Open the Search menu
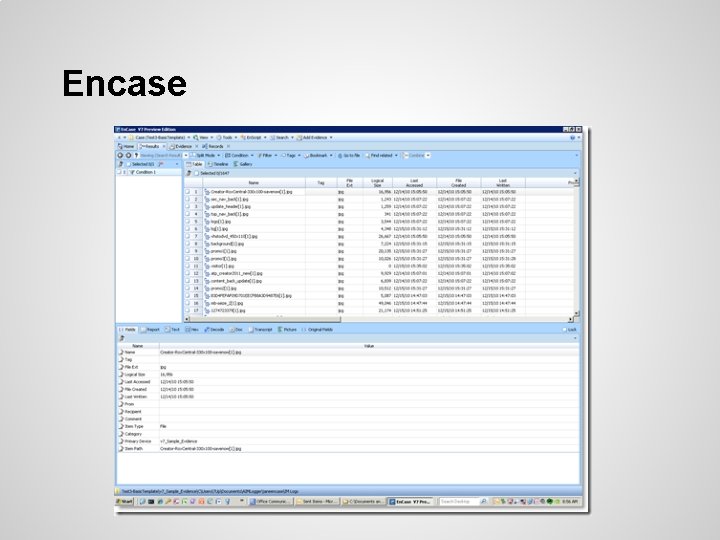 coord(281,137)
